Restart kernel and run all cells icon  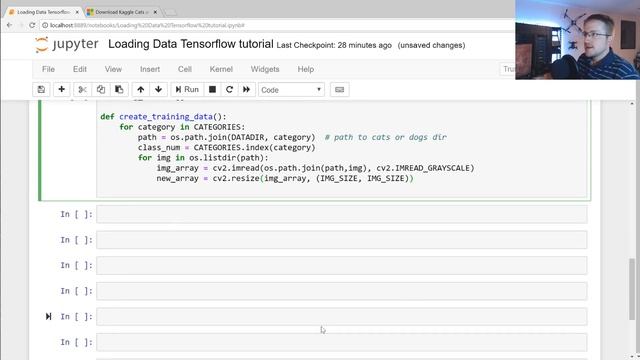[x=247, y=89]
